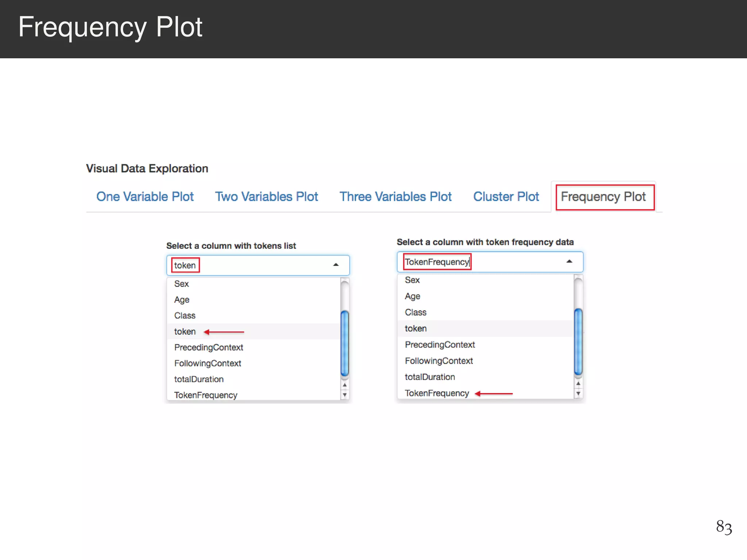The height and width of the screenshot is (560, 747).
Task: Select PrecedingContext in left dropdown list
Action: click(208, 347)
